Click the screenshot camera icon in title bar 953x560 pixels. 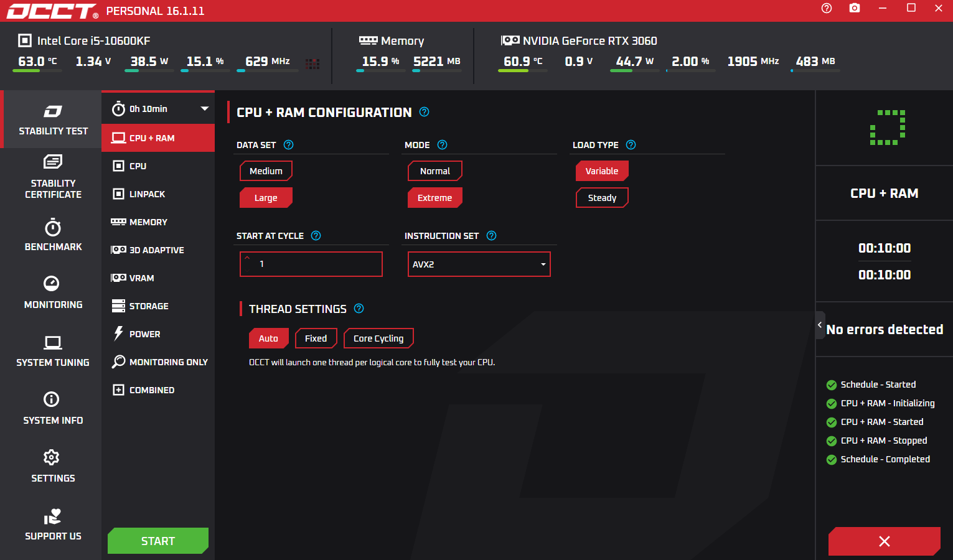pos(855,8)
